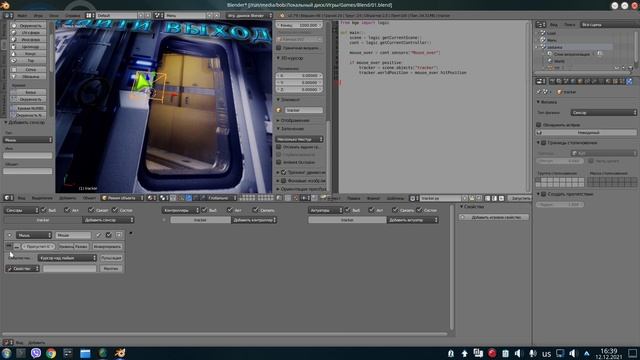Launch Chrome from the taskbar

coord(51,353)
